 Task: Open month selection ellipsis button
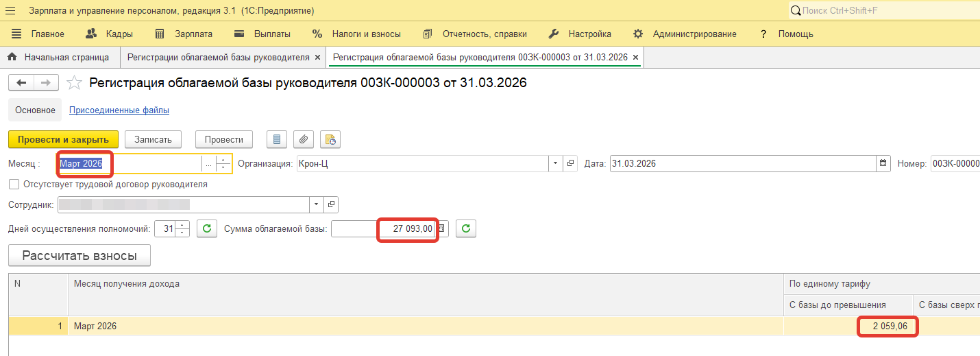pyautogui.click(x=208, y=164)
